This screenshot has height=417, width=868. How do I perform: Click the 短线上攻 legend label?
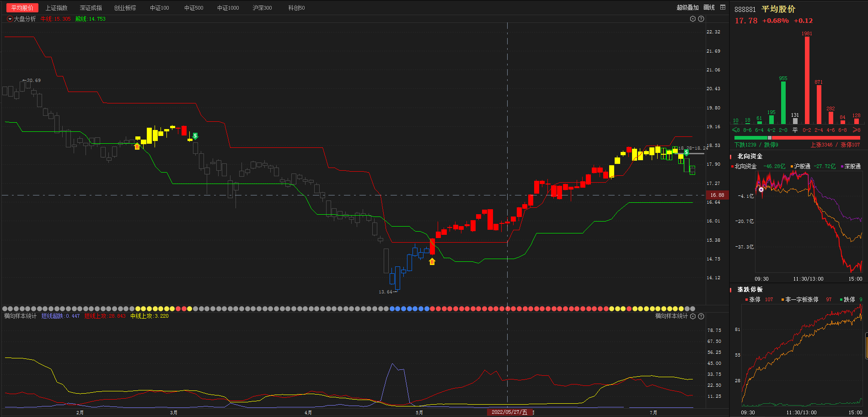[x=105, y=316]
